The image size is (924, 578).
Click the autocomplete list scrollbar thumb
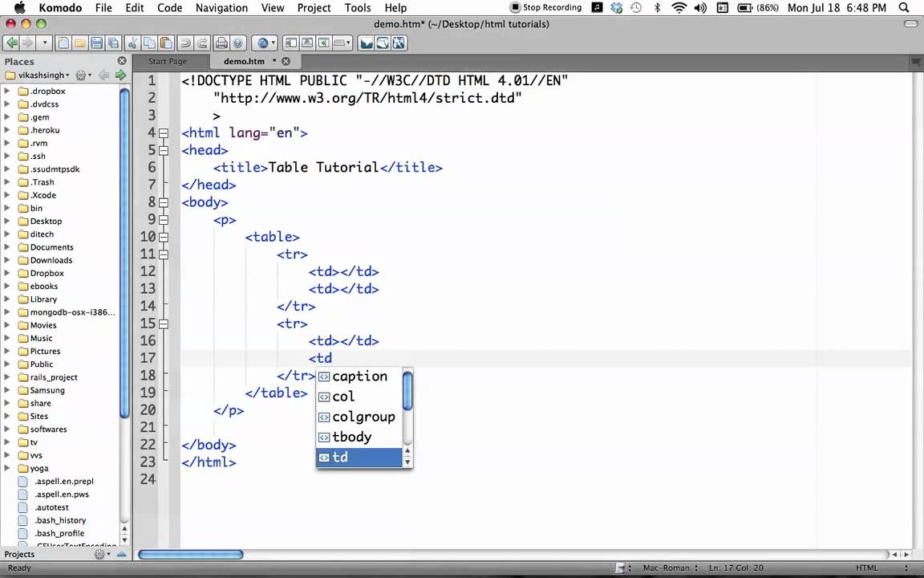point(407,390)
